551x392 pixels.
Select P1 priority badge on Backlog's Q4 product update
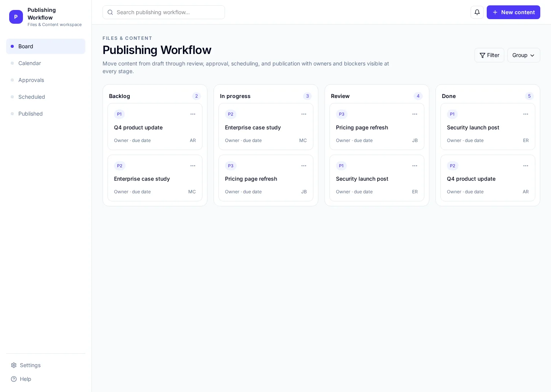coord(119,114)
